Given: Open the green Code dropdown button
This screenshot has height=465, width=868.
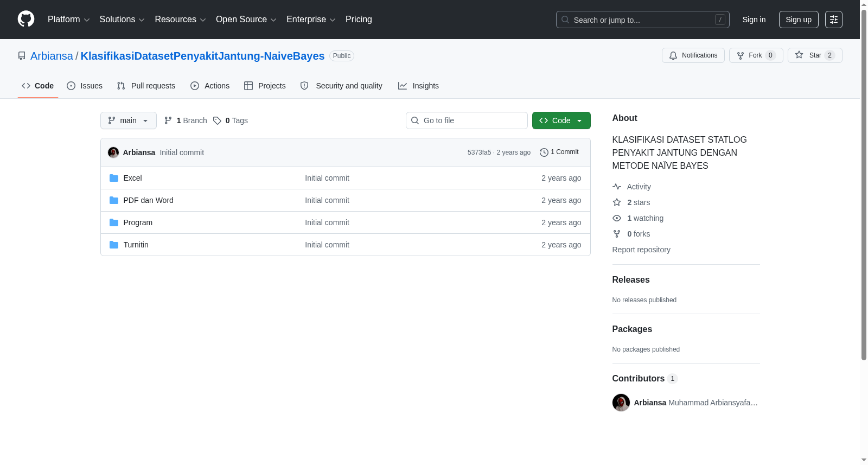Looking at the screenshot, I should point(561,120).
